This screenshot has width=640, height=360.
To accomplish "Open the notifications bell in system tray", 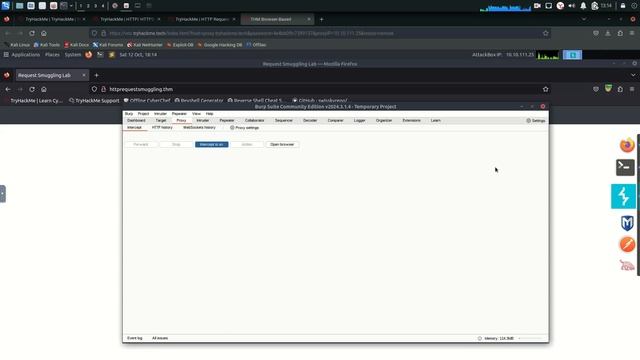I will (583, 6).
